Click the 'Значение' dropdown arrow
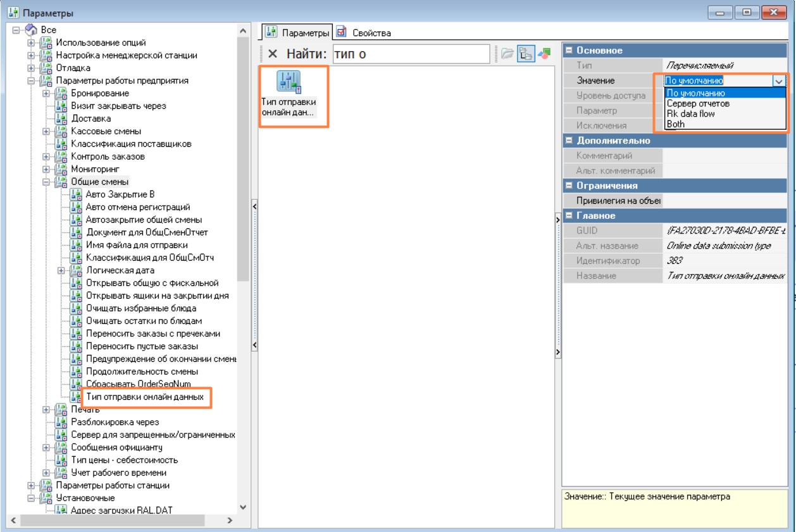This screenshot has width=796, height=532. coord(778,81)
